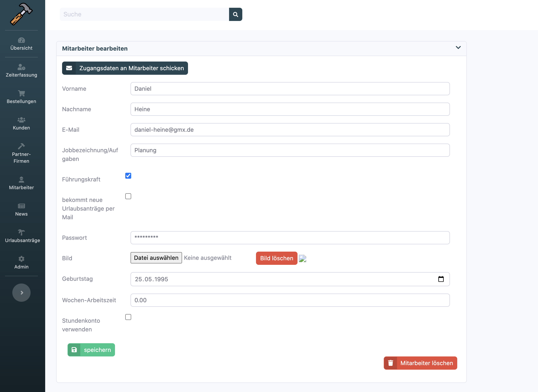The height and width of the screenshot is (392, 538).
Task: Open Urlaubsanträge palm tree icon
Action: click(x=21, y=232)
